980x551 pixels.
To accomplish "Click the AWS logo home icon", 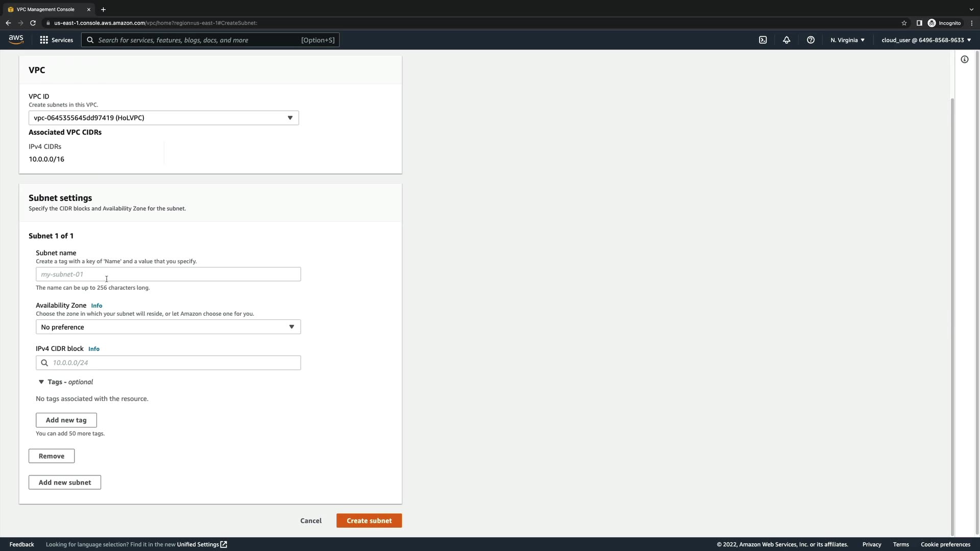I will click(16, 40).
